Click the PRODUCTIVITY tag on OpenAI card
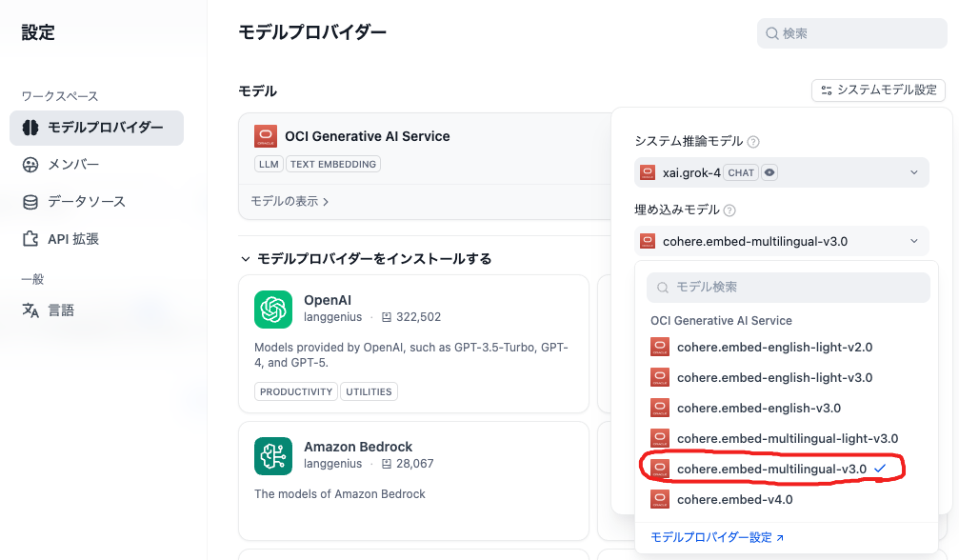The width and height of the screenshot is (959, 560). [296, 391]
